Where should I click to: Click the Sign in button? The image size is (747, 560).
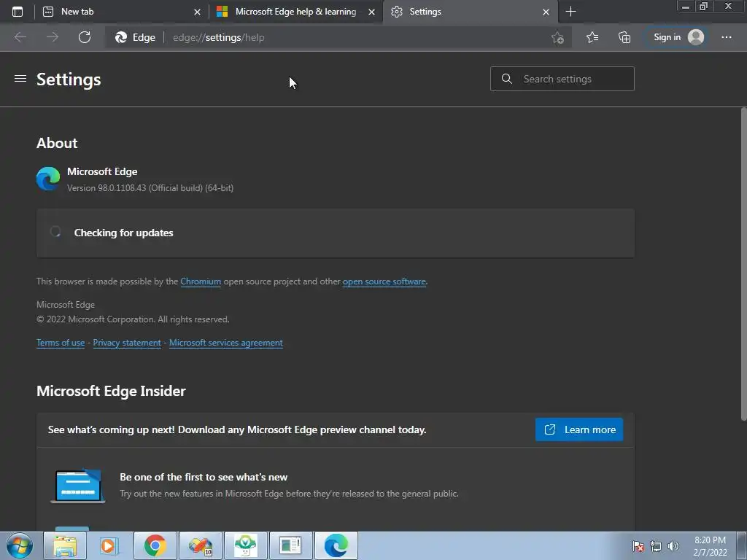click(x=675, y=37)
